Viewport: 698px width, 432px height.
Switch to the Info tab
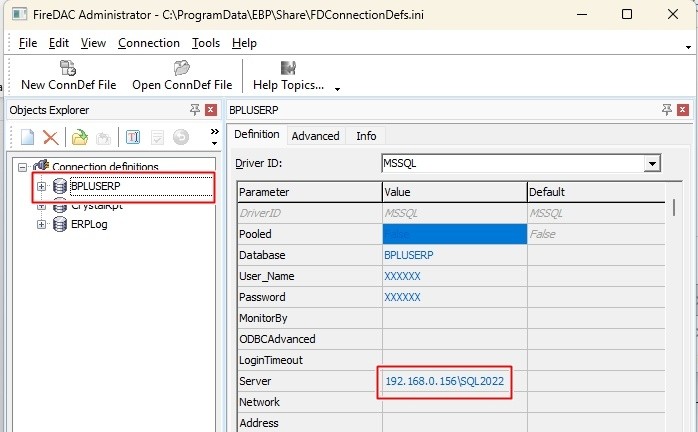[x=366, y=136]
